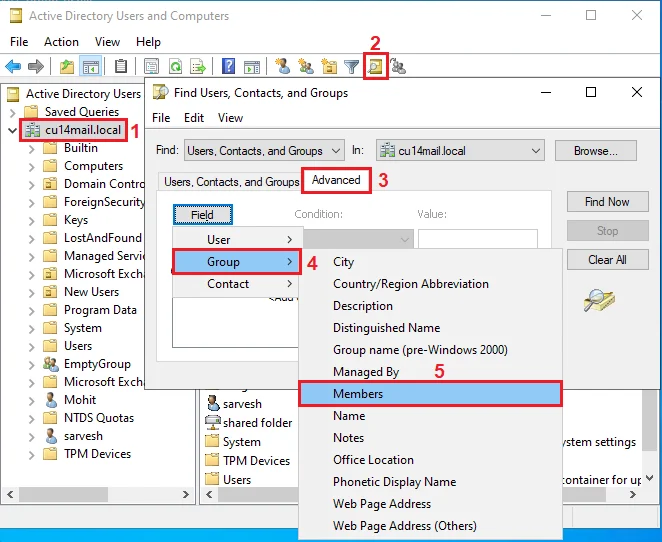Expand the Builtin folder
The width and height of the screenshot is (662, 542).
32,149
